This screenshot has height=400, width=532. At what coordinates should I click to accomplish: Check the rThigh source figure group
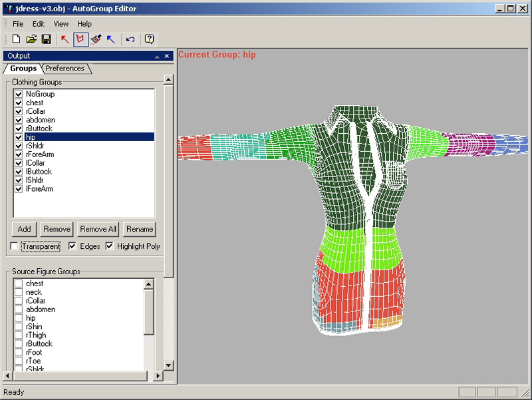pos(19,335)
